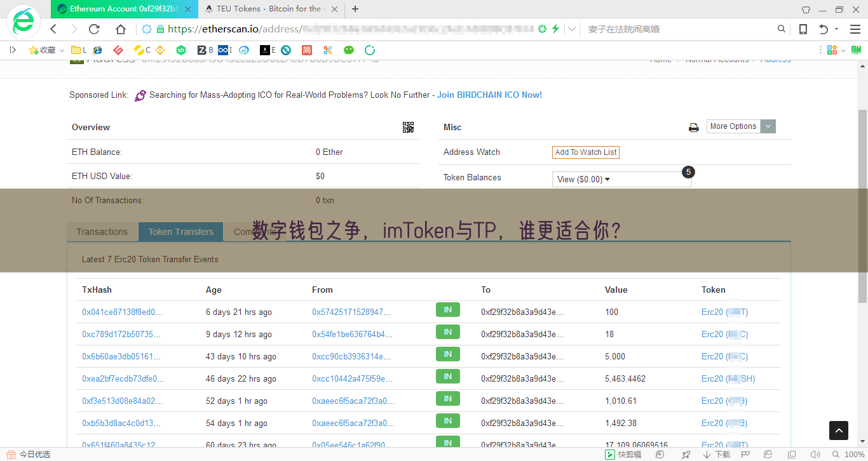Image resolution: width=868 pixels, height=461 pixels.
Task: Expand the extensions chevron in bookmarks bar
Action: [x=843, y=50]
